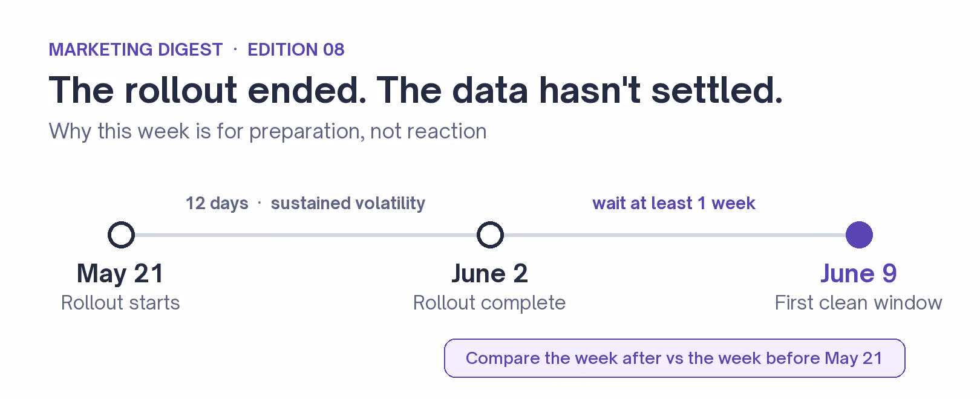Select the 'First clean window' caption
The height and width of the screenshot is (399, 980).
(x=858, y=303)
